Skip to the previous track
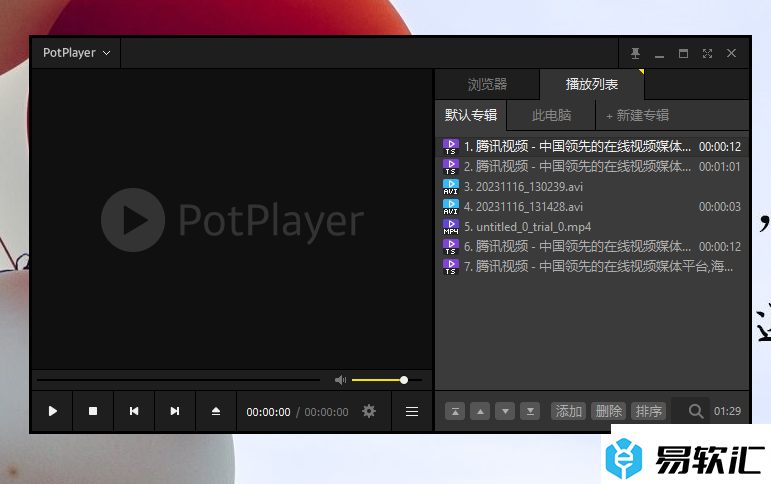The width and height of the screenshot is (771, 484). coord(134,411)
